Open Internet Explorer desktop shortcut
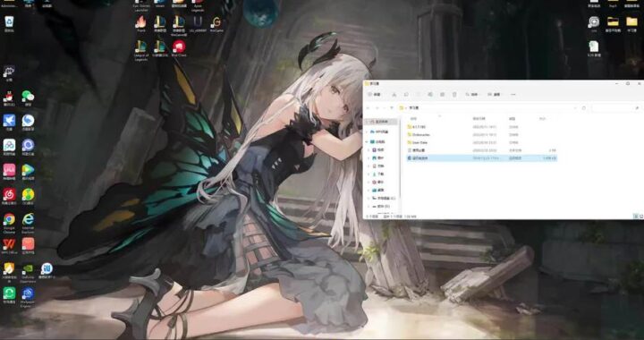Viewport: 644px width, 340px height. click(x=28, y=221)
